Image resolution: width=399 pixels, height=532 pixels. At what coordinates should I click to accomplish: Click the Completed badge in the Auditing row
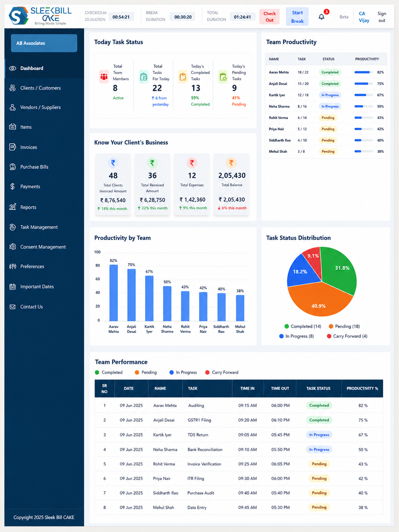[x=319, y=406]
